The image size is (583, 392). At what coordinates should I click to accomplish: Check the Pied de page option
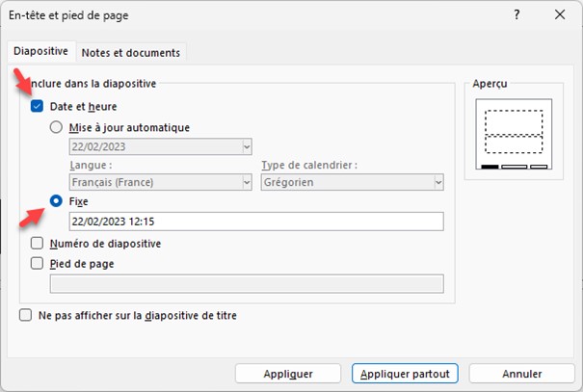tap(38, 263)
